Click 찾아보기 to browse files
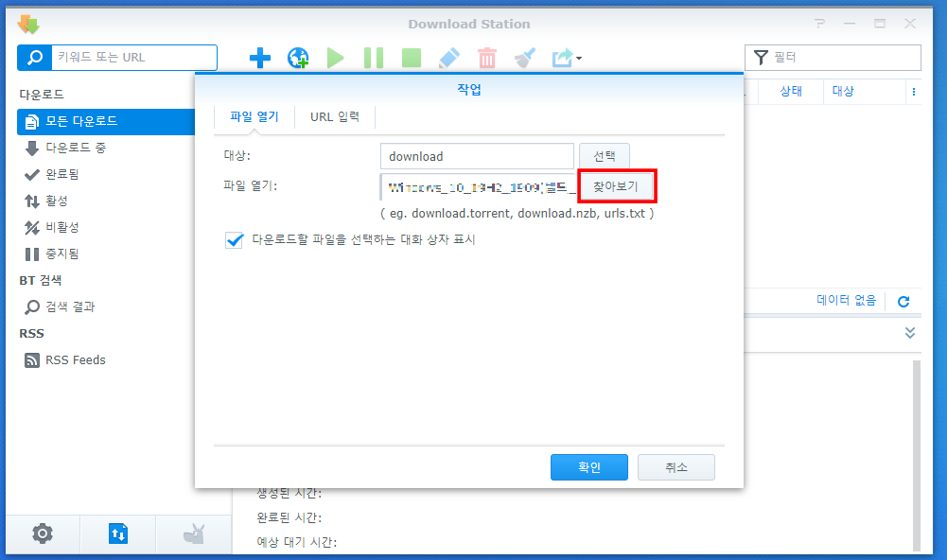The width and height of the screenshot is (947, 560). click(x=617, y=186)
